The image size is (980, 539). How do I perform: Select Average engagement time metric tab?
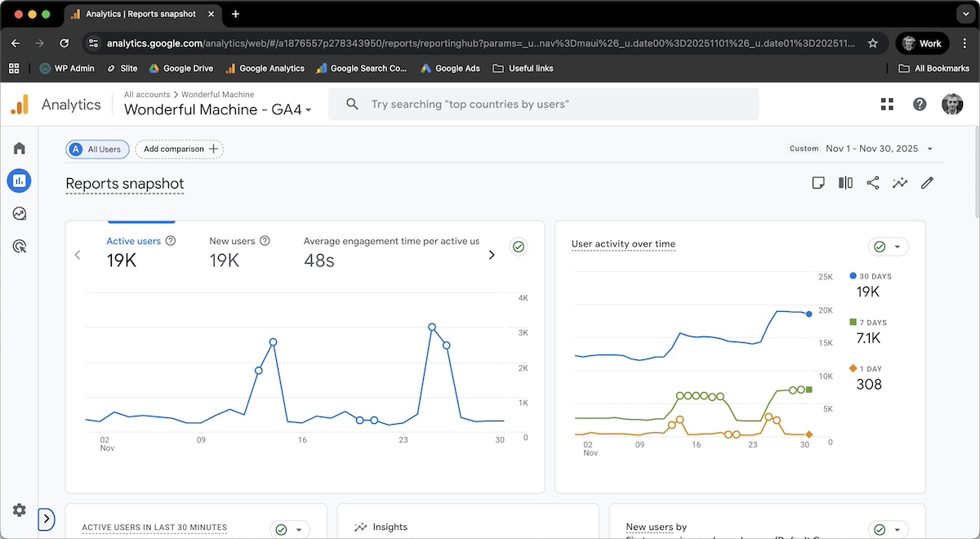[391, 252]
